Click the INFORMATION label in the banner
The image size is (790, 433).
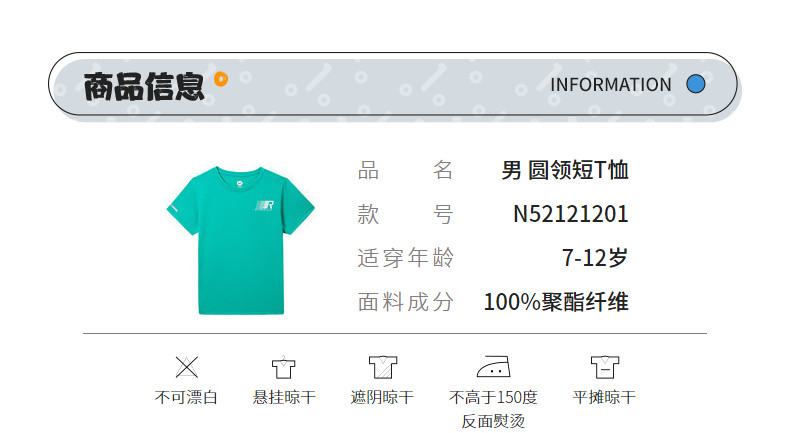coord(610,85)
